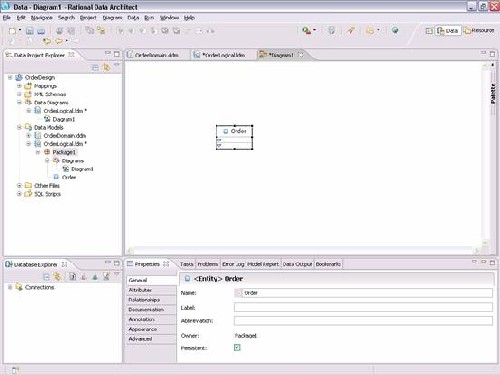Open the New file dropdown arrow
The height and width of the screenshot is (375, 500).
coord(20,31)
